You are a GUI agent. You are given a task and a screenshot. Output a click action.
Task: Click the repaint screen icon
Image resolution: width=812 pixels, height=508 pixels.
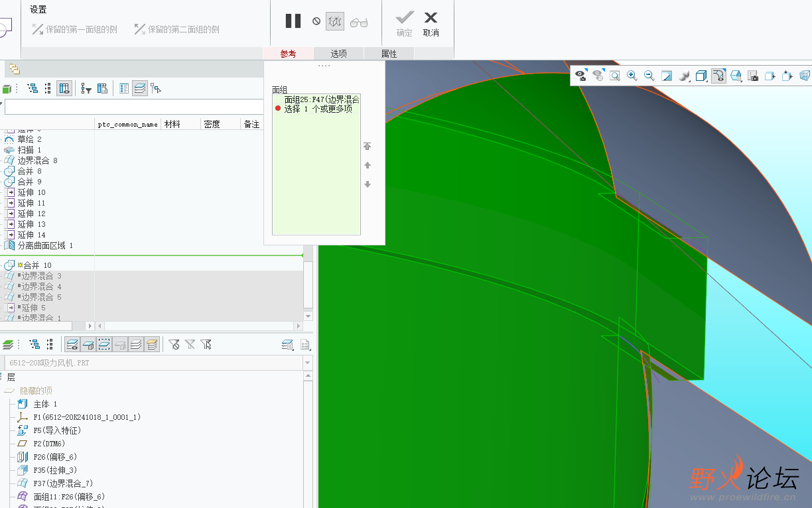click(x=667, y=76)
